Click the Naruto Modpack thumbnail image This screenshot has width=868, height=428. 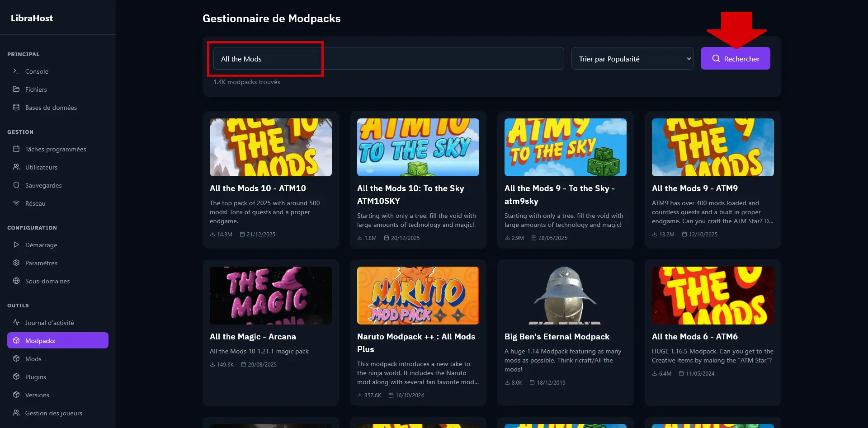click(x=418, y=295)
